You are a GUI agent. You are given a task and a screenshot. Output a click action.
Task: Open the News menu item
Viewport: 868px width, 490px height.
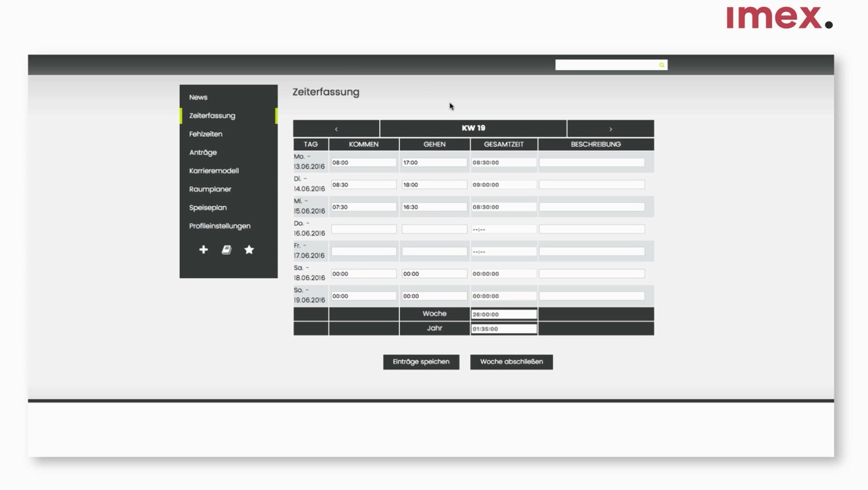click(x=199, y=97)
